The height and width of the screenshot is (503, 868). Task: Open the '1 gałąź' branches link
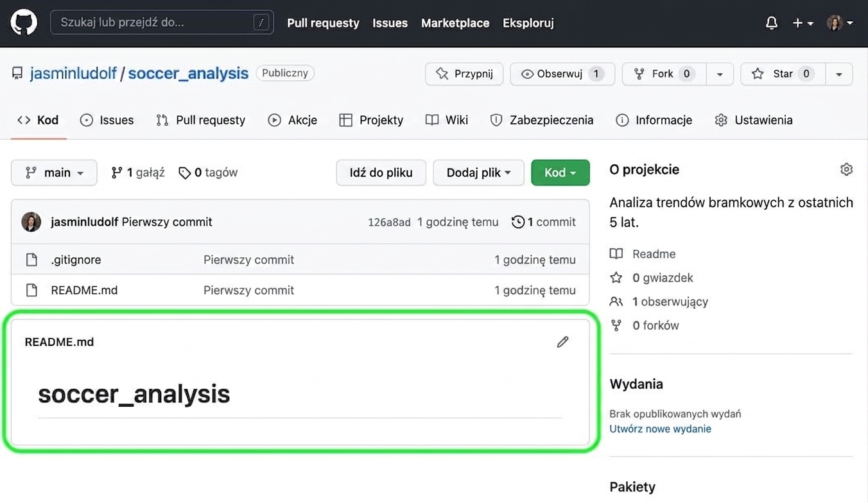coord(138,173)
